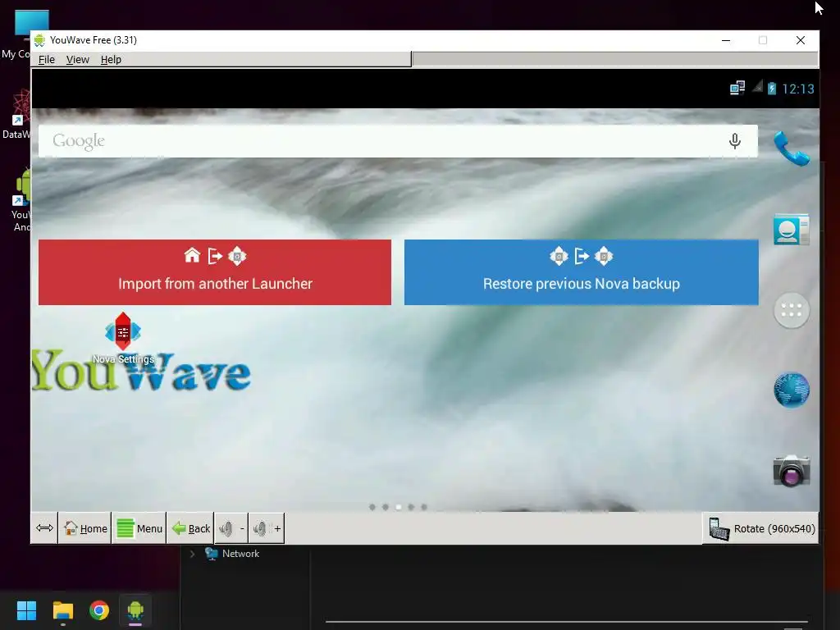Image resolution: width=840 pixels, height=630 pixels.
Task: Open the File menu
Action: click(x=47, y=59)
